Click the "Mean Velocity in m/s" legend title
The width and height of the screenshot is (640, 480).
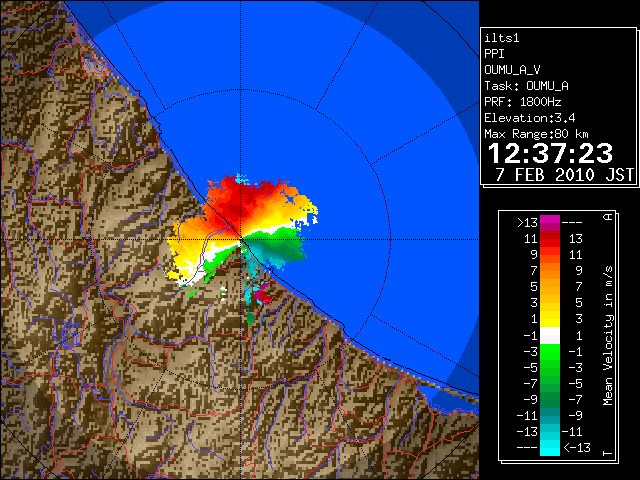point(608,335)
